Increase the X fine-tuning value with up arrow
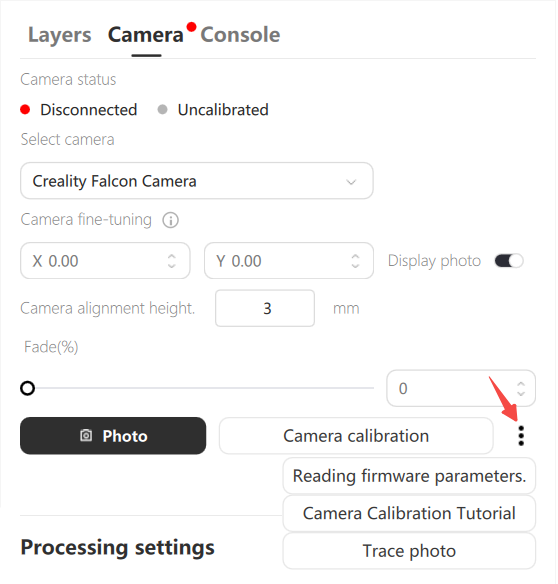This screenshot has width=558, height=584. pyautogui.click(x=171, y=257)
